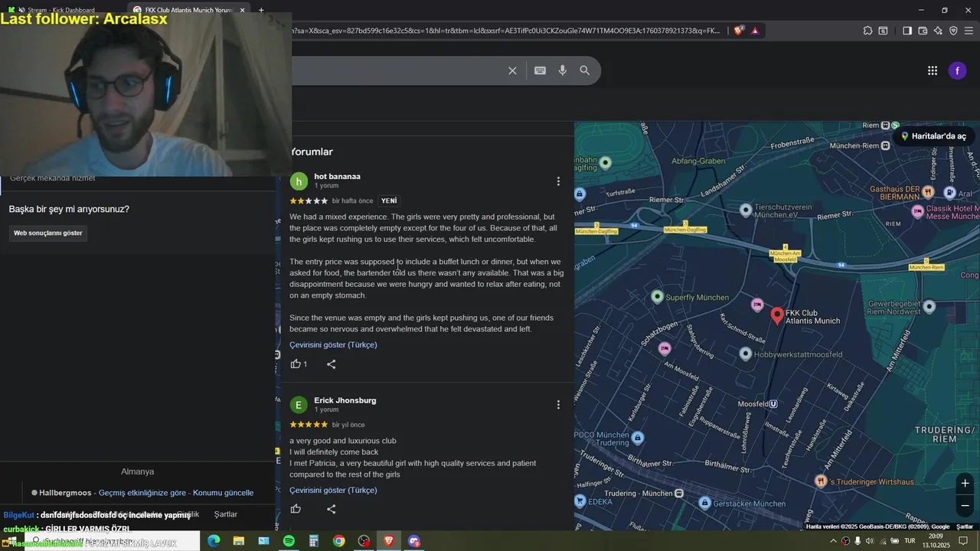Select the Truderinger Wirtshaus marker
980x551 pixels.
821,481
